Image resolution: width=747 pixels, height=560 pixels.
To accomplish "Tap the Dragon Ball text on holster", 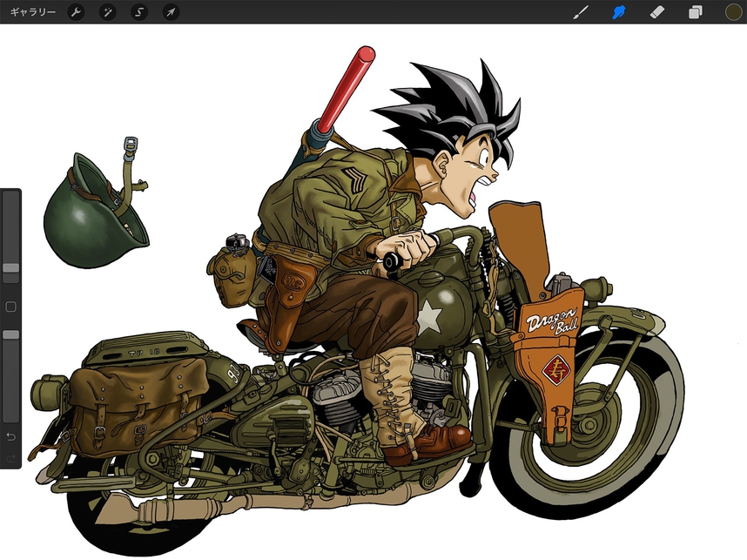I will 554,320.
